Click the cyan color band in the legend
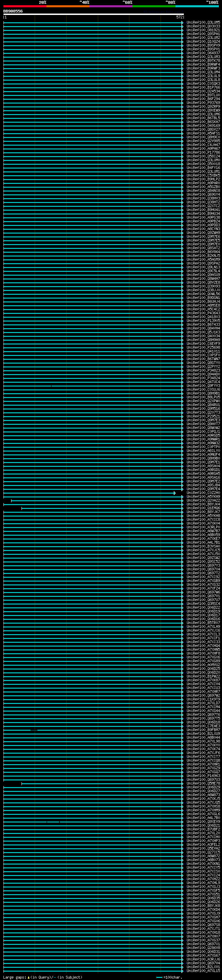Viewport: 222px width, 980px height. [x=197, y=6]
